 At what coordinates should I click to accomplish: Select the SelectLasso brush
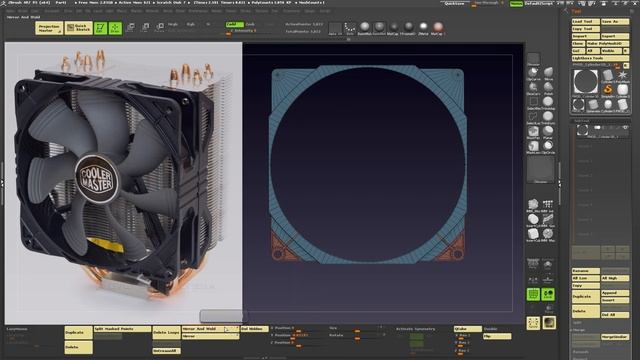click(x=533, y=118)
